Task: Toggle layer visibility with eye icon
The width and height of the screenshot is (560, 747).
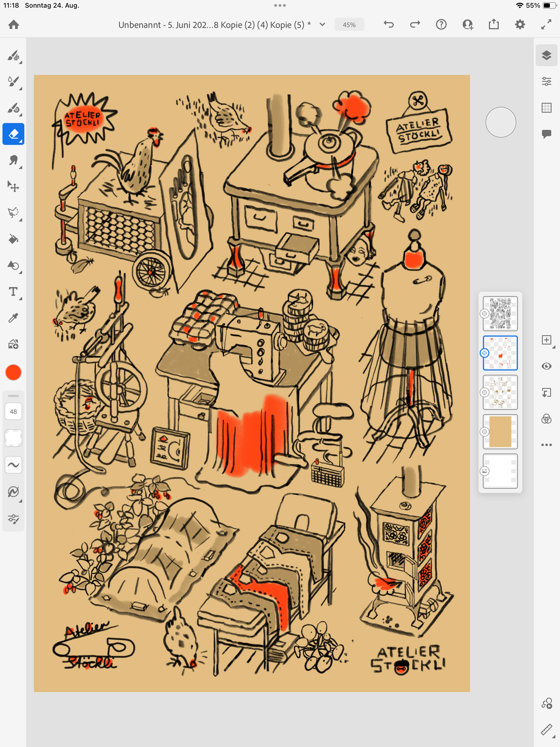Action: click(546, 366)
